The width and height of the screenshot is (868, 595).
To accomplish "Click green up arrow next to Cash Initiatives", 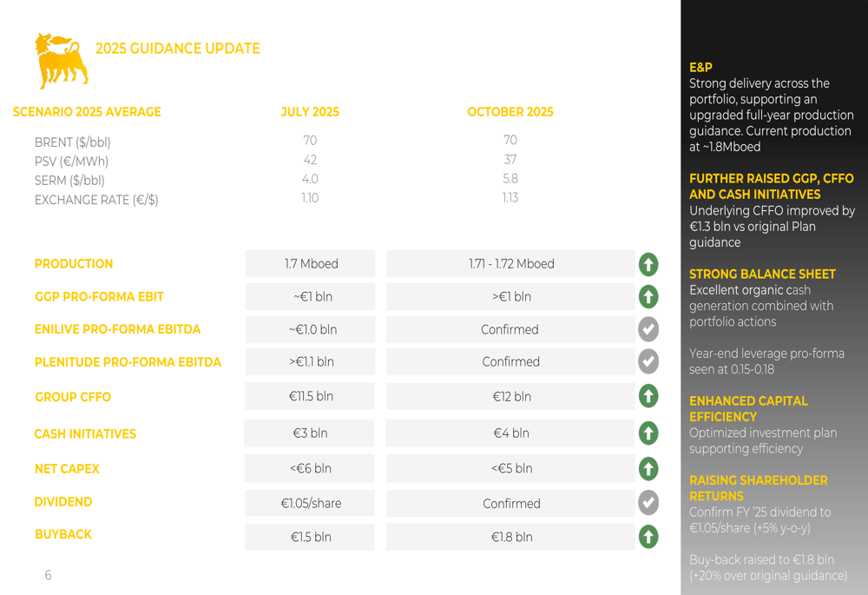I will pos(648,433).
